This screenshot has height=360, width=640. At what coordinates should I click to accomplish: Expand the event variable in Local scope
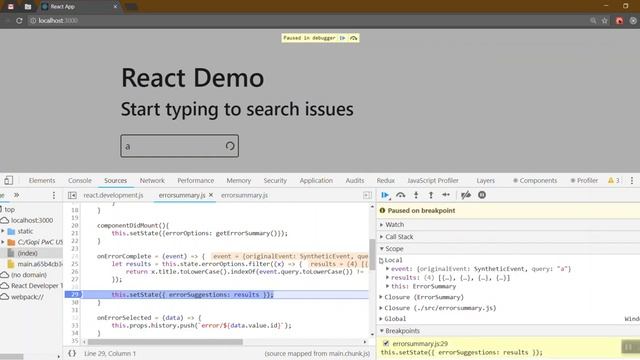point(387,269)
